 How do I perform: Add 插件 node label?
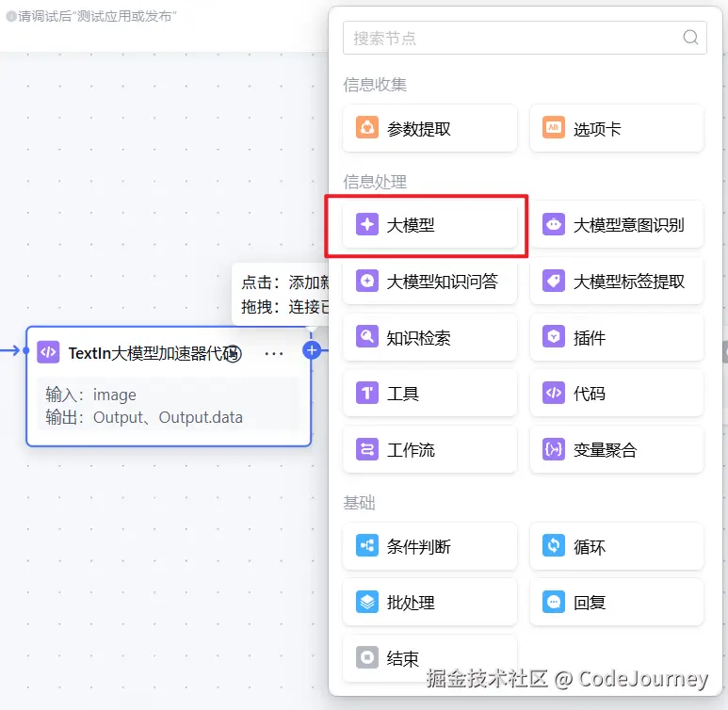(x=589, y=338)
